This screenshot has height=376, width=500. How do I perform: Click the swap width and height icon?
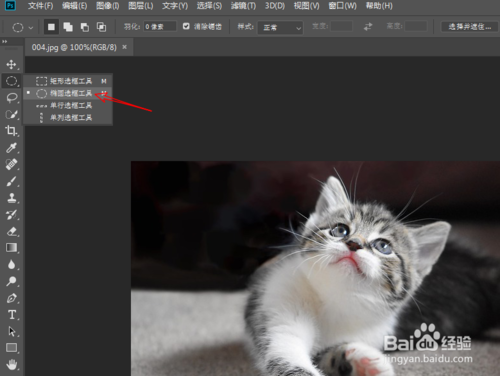pyautogui.click(x=368, y=27)
